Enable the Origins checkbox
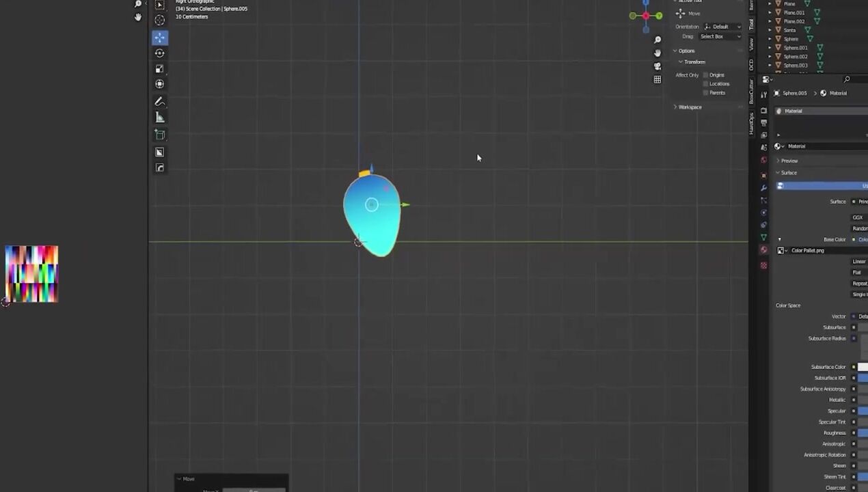 [x=705, y=75]
